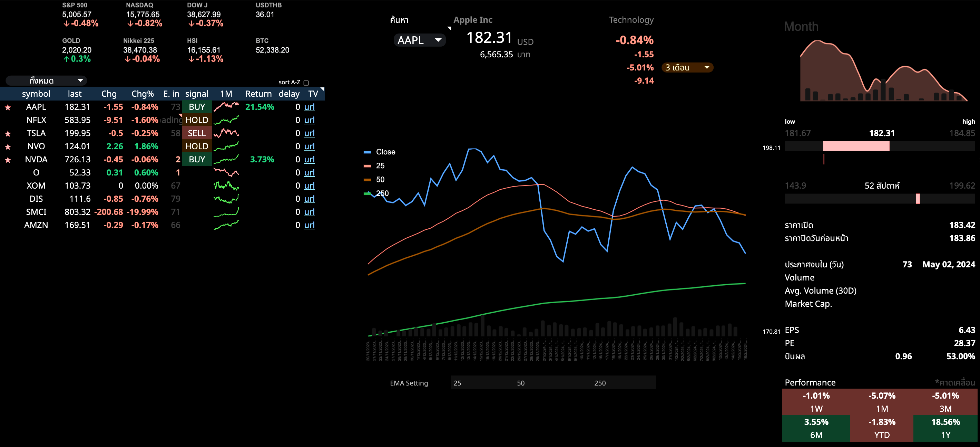
Task: Click the HOLD signal for NVO
Action: pyautogui.click(x=197, y=146)
